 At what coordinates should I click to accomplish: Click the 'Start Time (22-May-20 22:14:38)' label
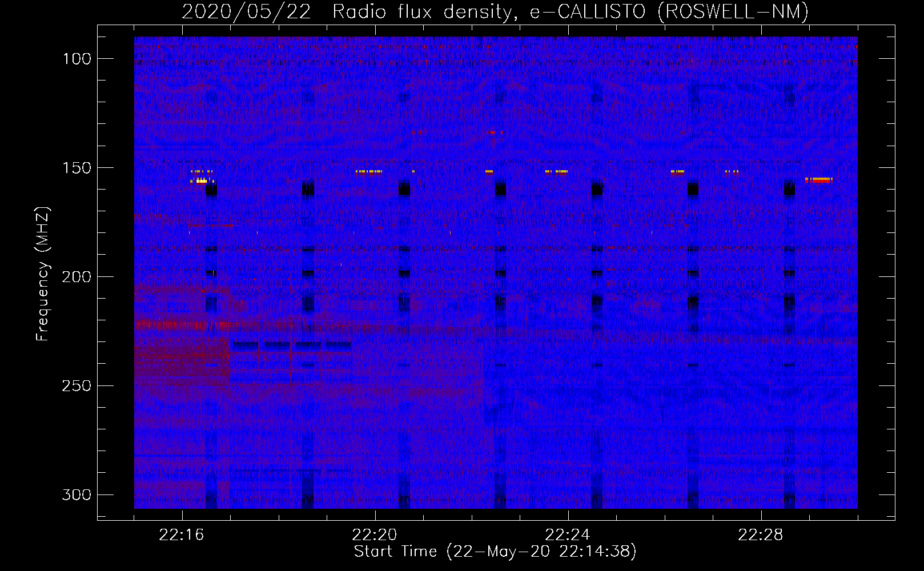point(495,552)
